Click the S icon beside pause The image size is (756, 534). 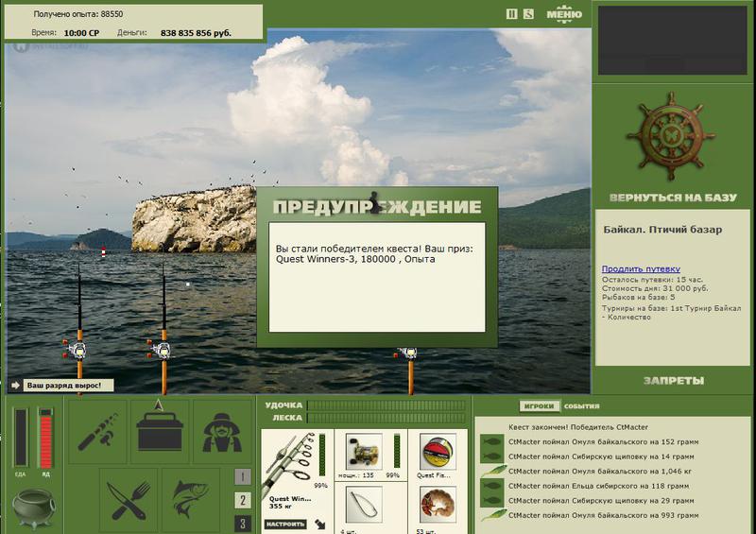528,14
